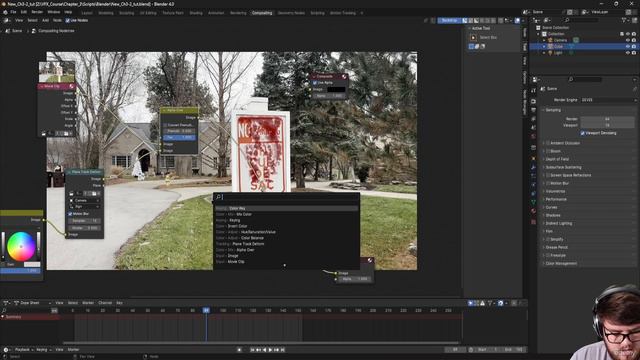Toggle the Use Nodes checkbox
This screenshot has width=640, height=360.
point(68,20)
